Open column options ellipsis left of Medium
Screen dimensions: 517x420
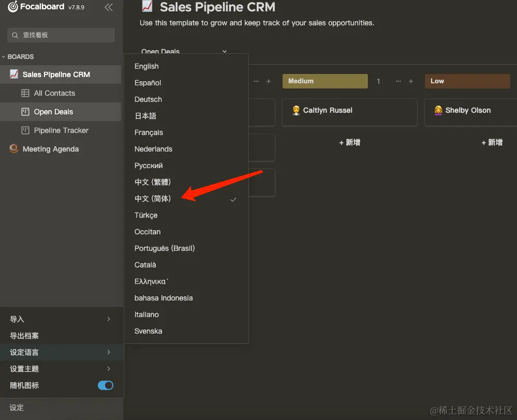tap(256, 81)
